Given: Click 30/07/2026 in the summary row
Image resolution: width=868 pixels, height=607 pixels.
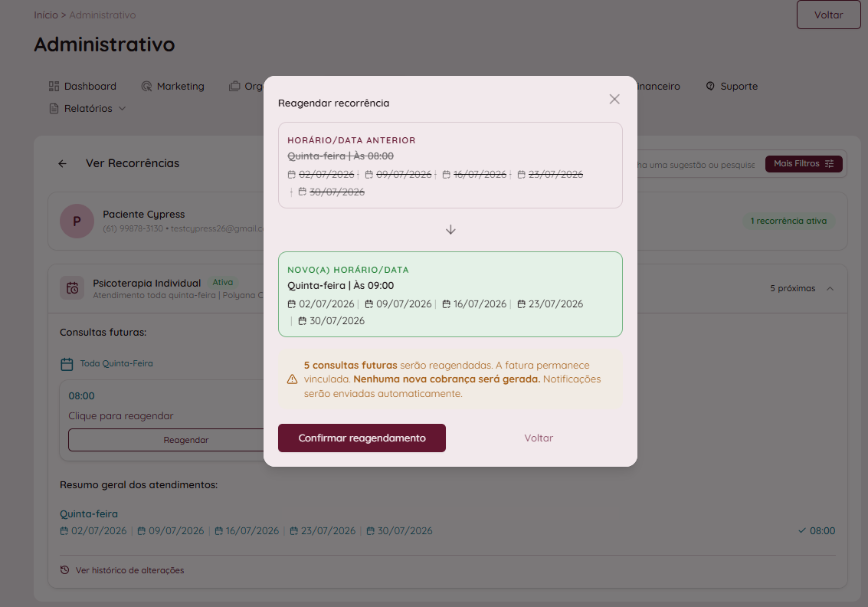Looking at the screenshot, I should click(405, 531).
